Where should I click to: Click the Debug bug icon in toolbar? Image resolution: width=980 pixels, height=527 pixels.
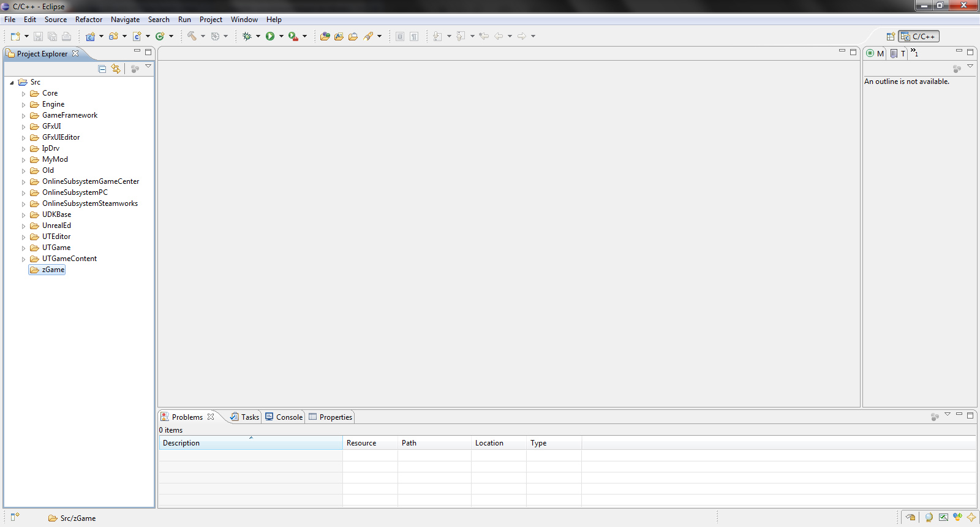pyautogui.click(x=247, y=36)
